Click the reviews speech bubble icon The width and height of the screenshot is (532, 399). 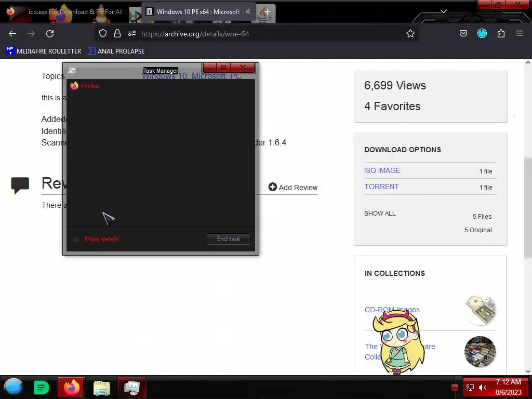pos(20,185)
